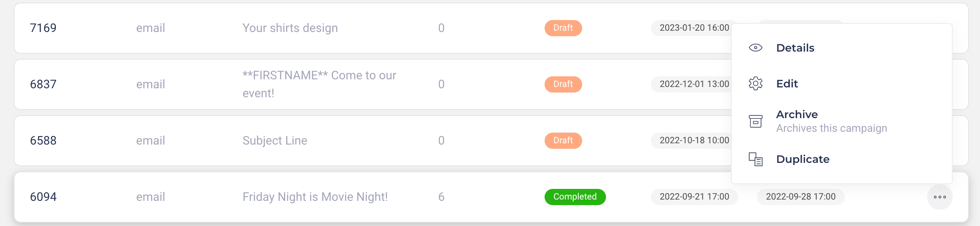This screenshot has width=980, height=226.
Task: Click the Draft badge on campaign 6588
Action: 563,141
